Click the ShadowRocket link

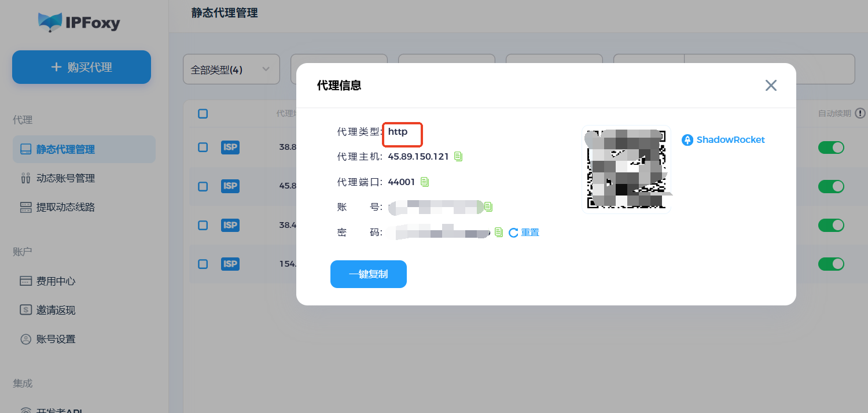click(x=730, y=140)
